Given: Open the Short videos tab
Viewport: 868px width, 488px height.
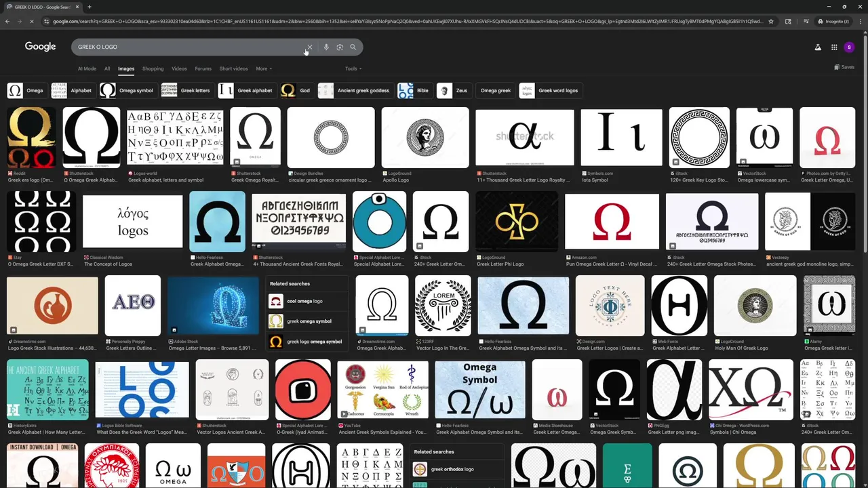Looking at the screenshot, I should pos(233,68).
